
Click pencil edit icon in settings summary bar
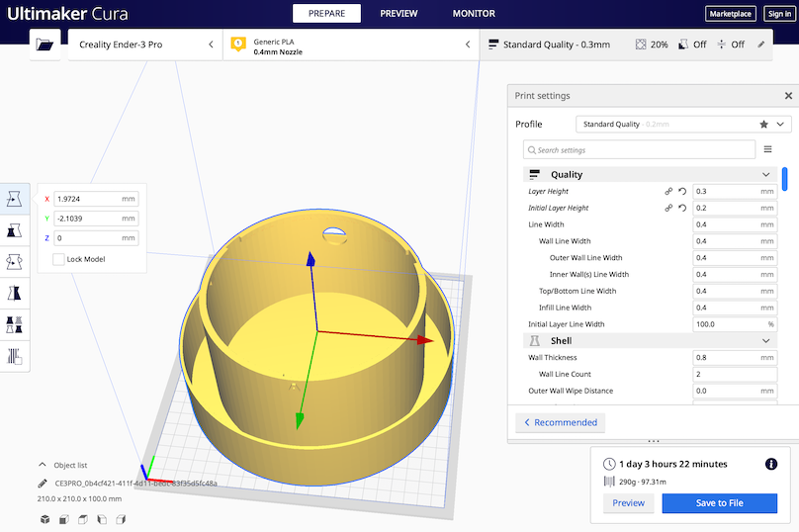[x=760, y=44]
